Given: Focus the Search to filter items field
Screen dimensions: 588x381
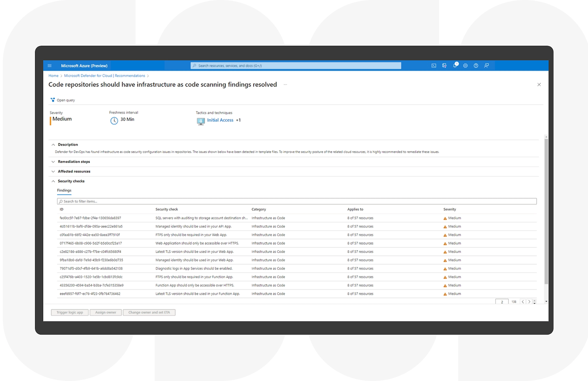Looking at the screenshot, I should point(297,201).
